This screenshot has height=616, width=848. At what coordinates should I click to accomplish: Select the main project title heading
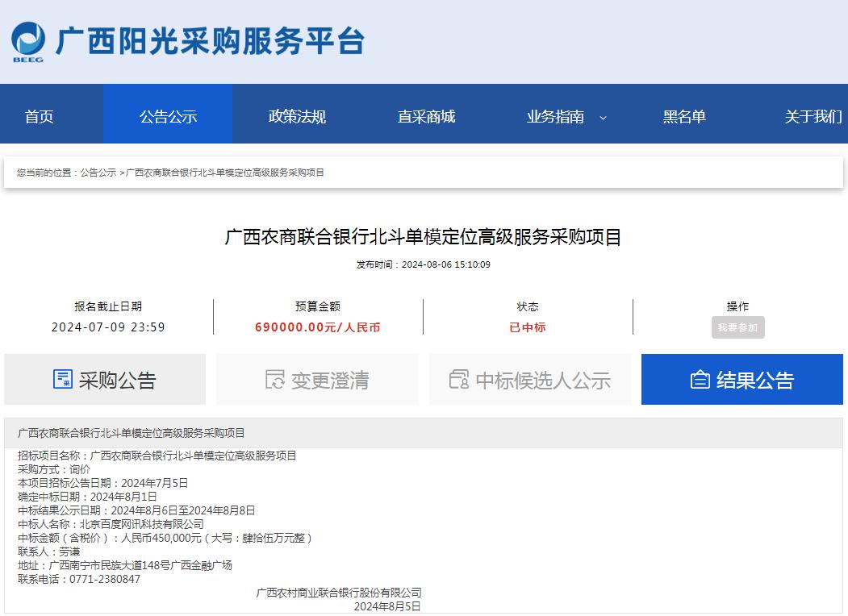click(x=423, y=237)
